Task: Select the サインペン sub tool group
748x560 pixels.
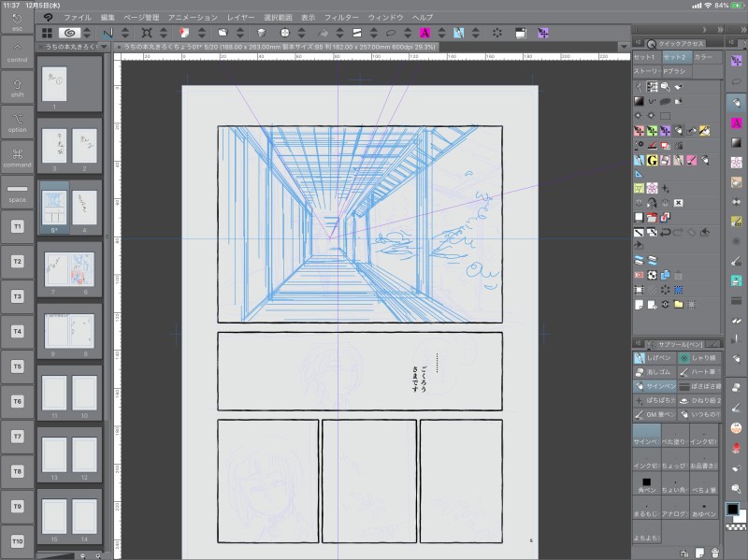Action: point(654,386)
